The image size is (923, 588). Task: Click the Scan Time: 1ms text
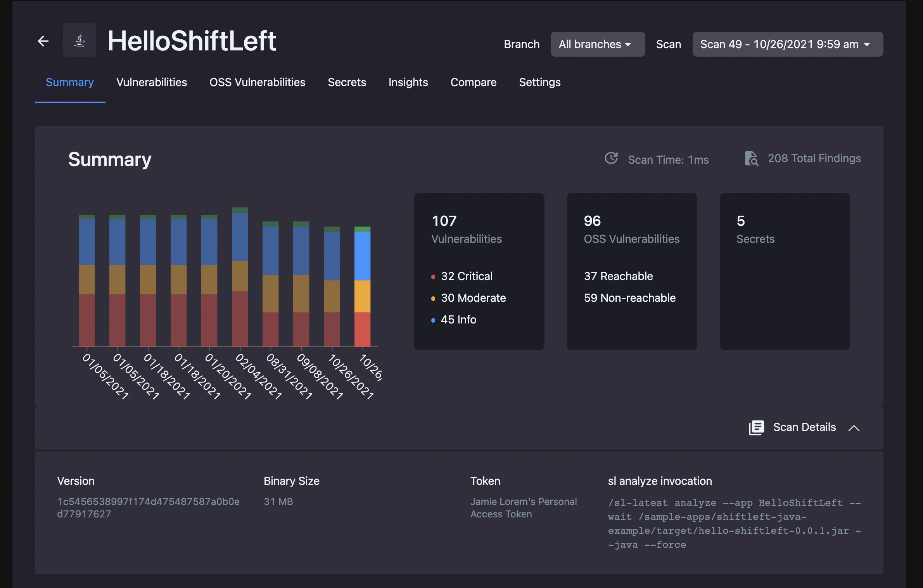pos(668,160)
